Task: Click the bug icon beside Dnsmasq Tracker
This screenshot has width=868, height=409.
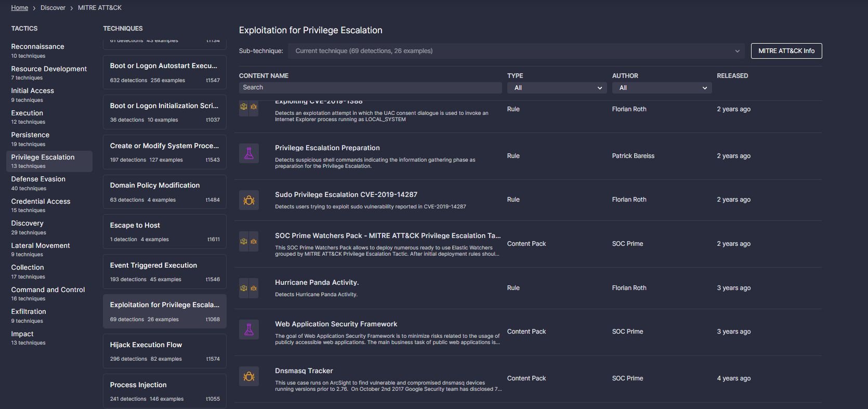Action: (249, 376)
